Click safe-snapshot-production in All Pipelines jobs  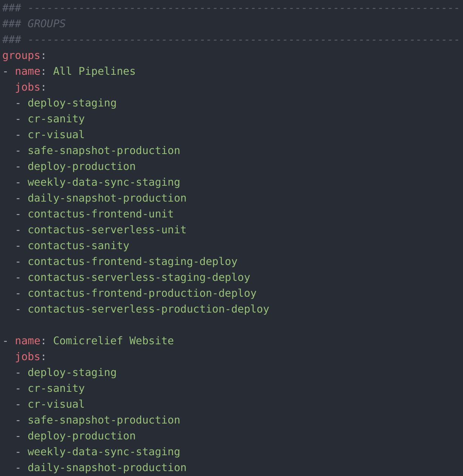pos(104,151)
